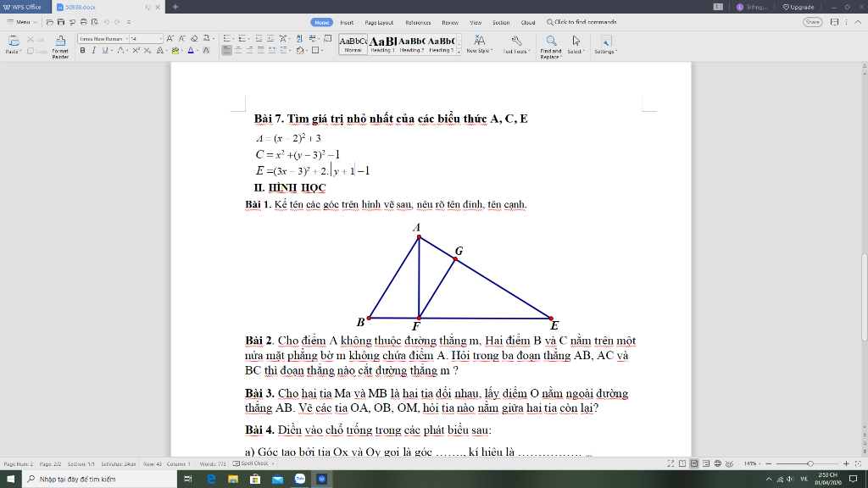The image size is (868, 488).
Task: Click the Windows taskbar search box
Action: [100, 480]
